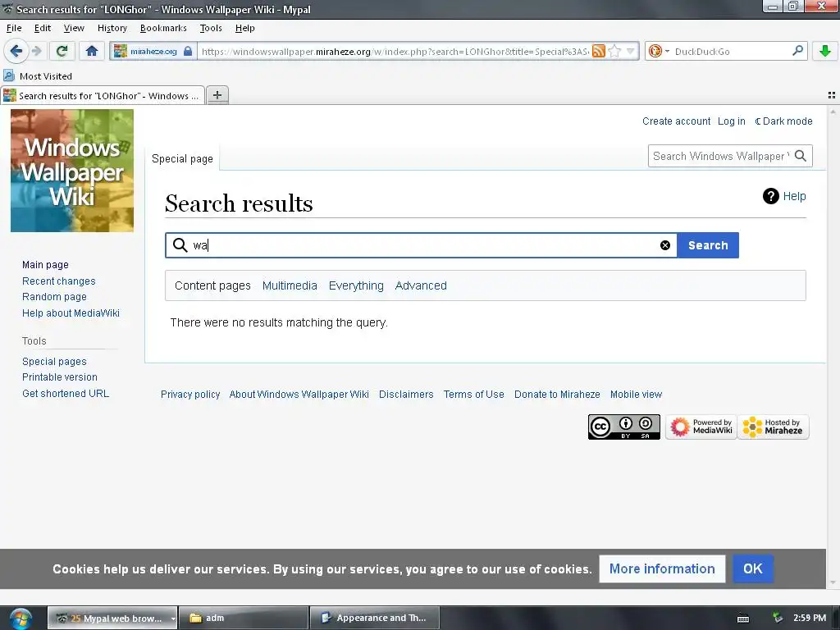Open Printable version
This screenshot has height=630, width=840.
click(x=59, y=377)
